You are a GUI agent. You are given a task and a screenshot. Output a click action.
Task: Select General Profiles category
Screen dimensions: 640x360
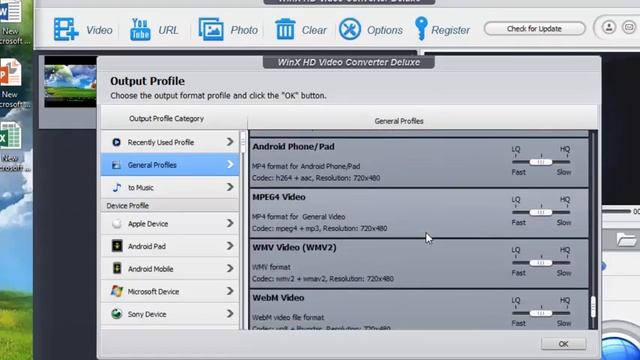coord(170,165)
